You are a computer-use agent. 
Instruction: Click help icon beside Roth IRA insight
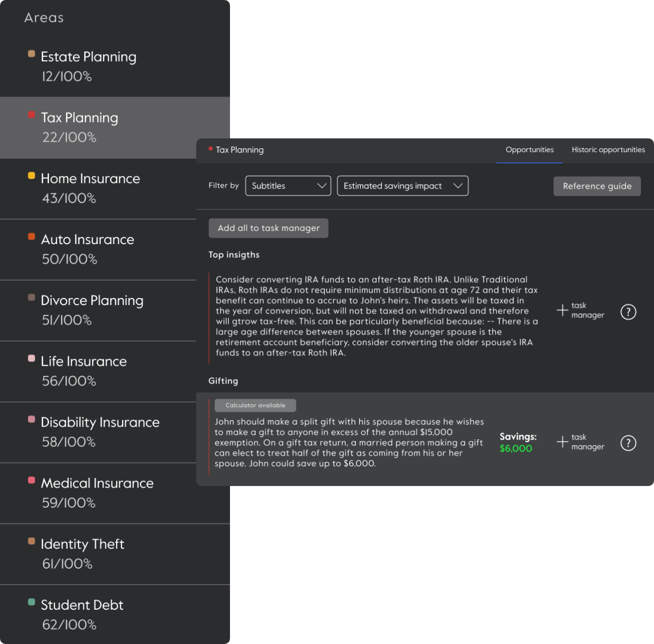pos(628,312)
